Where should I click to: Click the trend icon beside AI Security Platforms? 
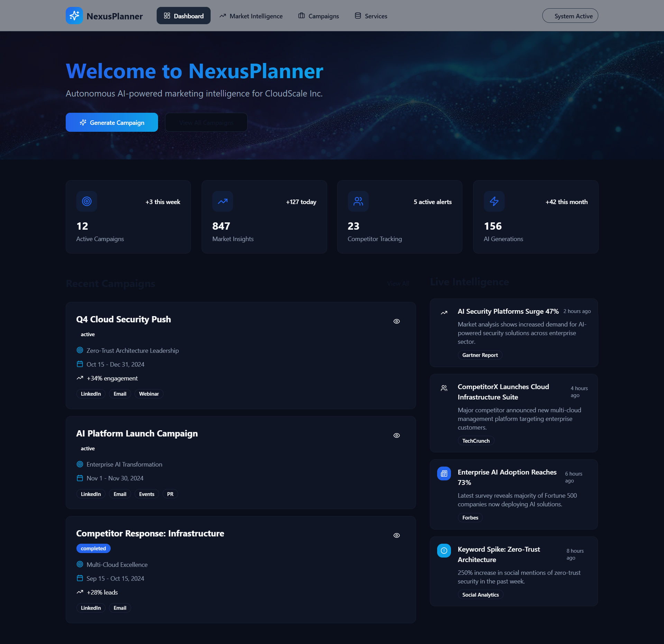(x=444, y=313)
